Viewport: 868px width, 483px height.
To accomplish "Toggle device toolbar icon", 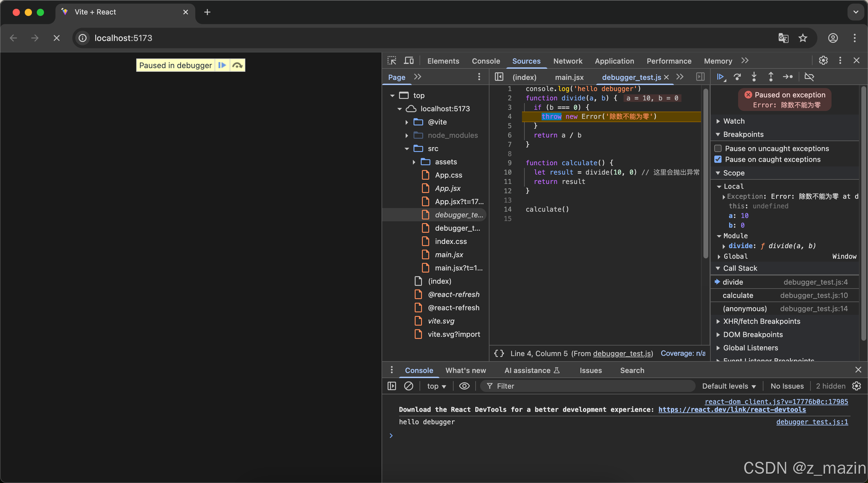I will point(409,61).
